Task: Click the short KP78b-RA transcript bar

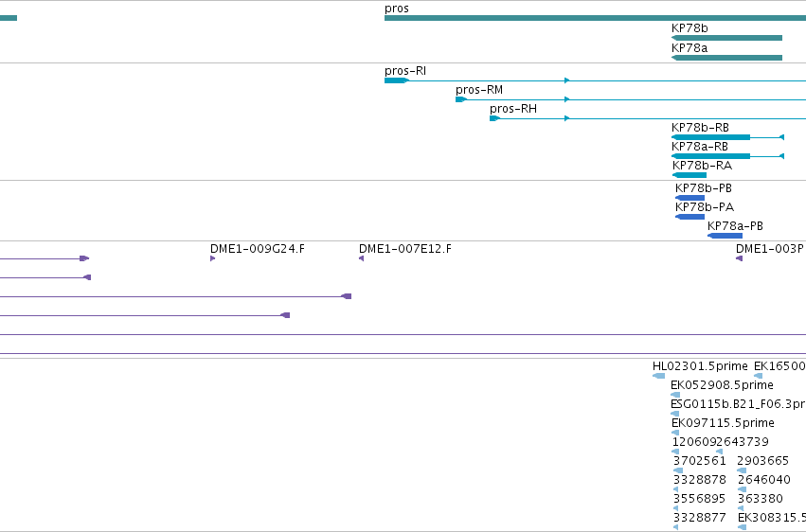Action: 690,175
